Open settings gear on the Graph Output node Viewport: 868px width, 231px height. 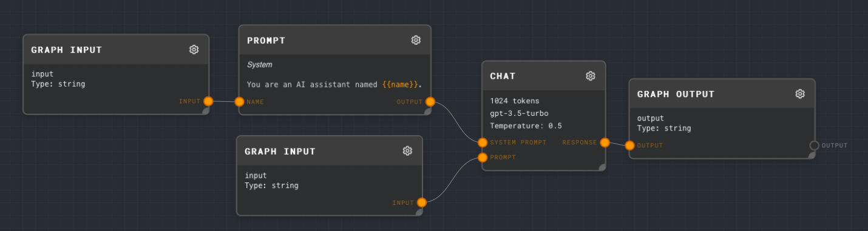800,94
